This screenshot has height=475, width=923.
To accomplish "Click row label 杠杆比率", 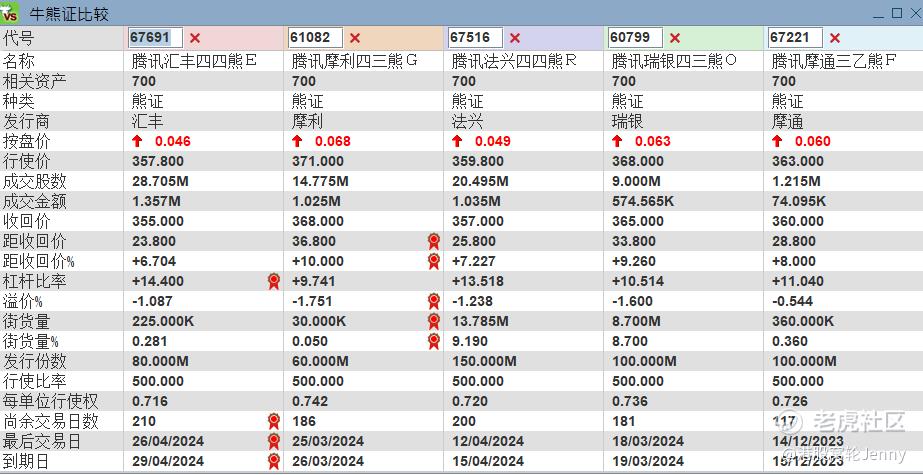I will (34, 281).
